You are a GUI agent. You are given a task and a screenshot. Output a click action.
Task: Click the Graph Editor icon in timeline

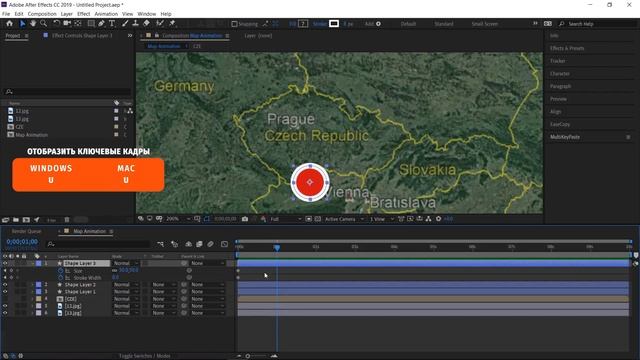224,244
